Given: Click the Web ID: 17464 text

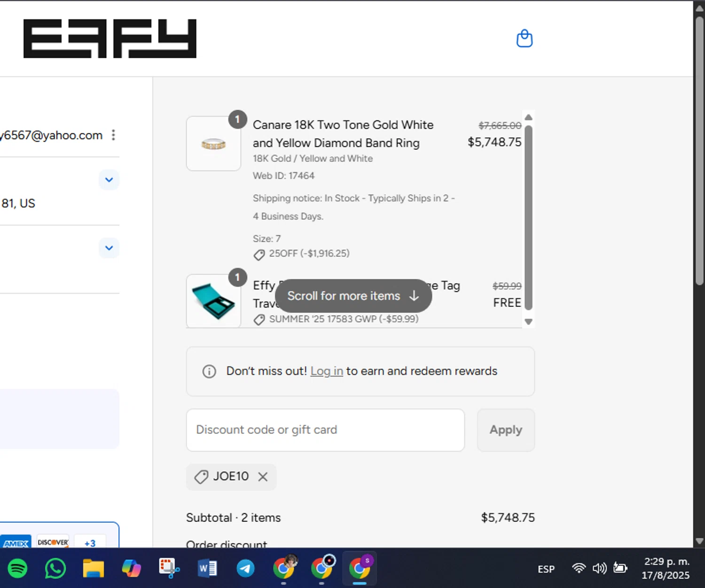Looking at the screenshot, I should point(283,176).
